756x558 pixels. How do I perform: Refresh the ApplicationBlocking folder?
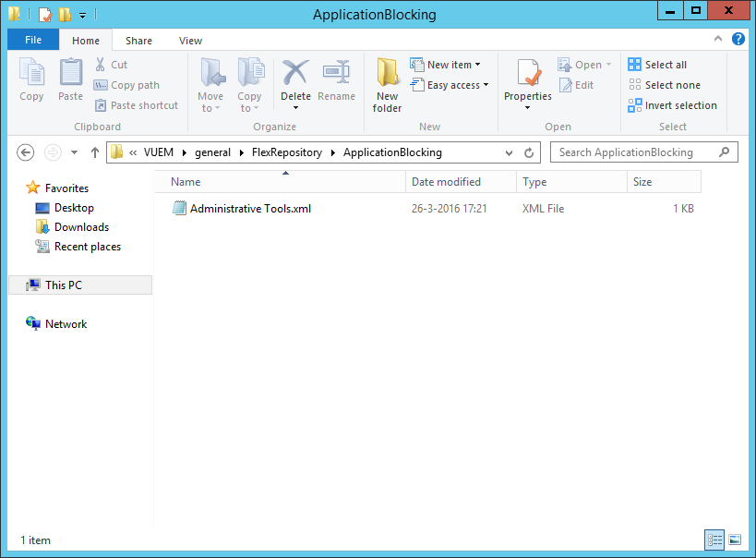tap(529, 153)
